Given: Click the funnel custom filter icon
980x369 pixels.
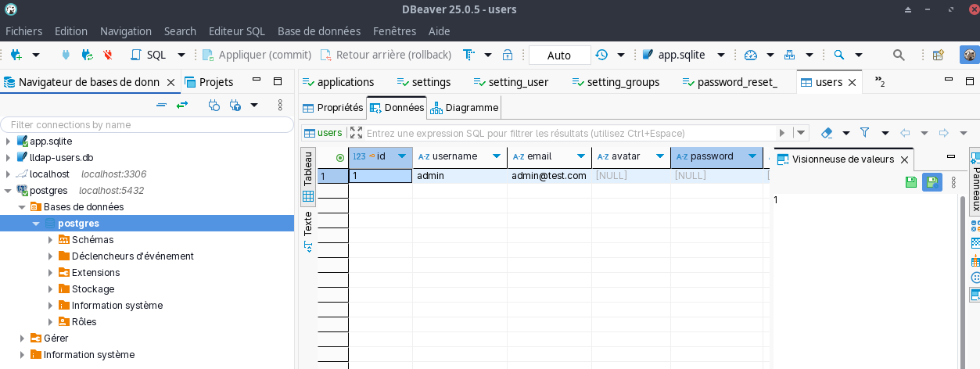Looking at the screenshot, I should (x=865, y=133).
